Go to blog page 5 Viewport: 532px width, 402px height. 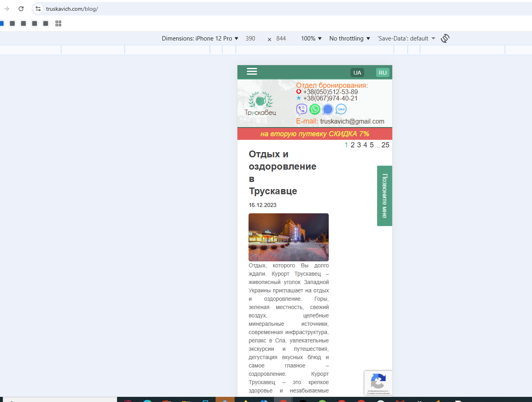(x=372, y=145)
